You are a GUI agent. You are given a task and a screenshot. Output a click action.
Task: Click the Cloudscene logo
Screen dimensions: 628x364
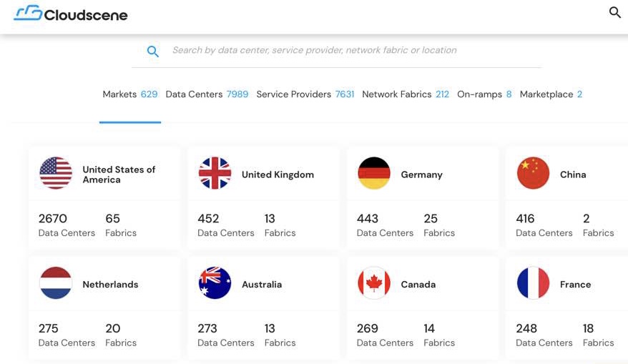71,14
